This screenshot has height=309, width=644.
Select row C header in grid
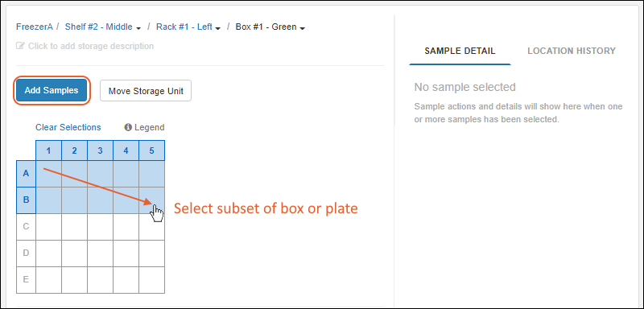pyautogui.click(x=26, y=226)
